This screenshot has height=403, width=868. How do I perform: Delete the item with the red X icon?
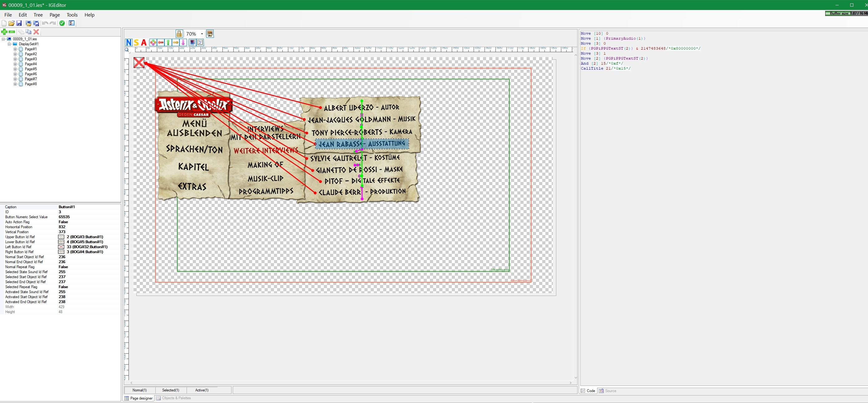37,32
